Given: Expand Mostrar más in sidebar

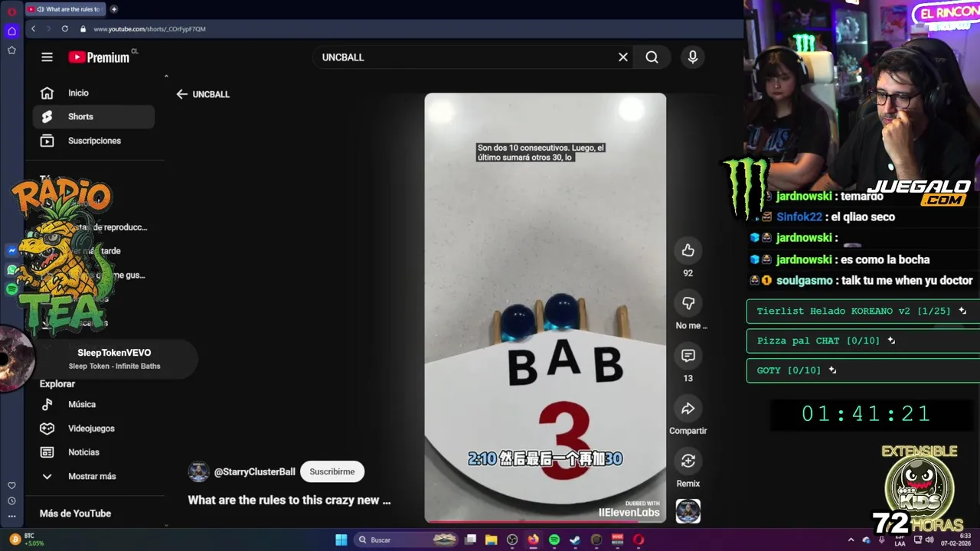Looking at the screenshot, I should [93, 476].
